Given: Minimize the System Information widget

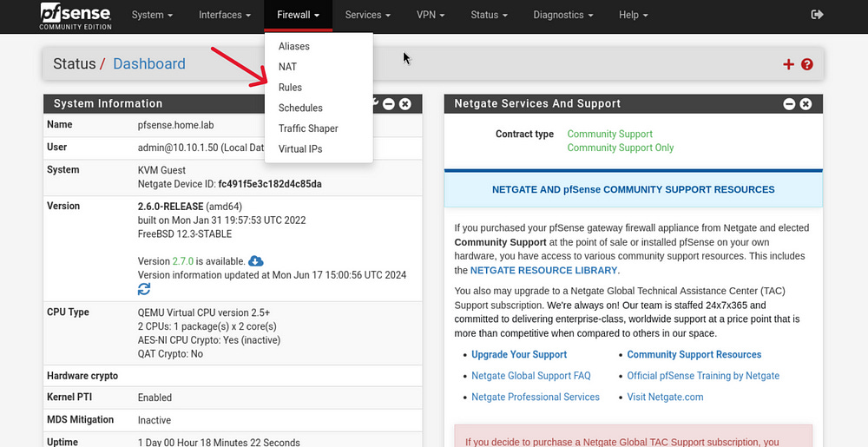Looking at the screenshot, I should (389, 104).
